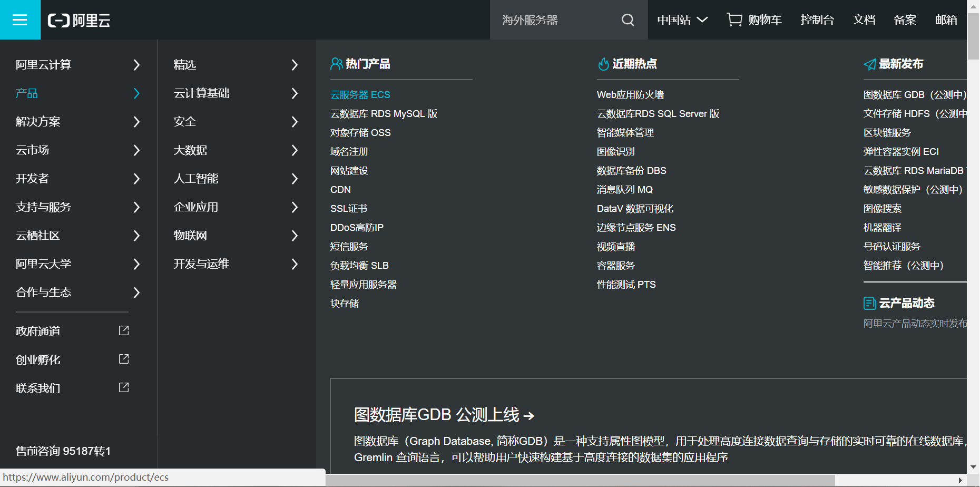Screen dimensions: 980x487
Task: Expand the 人工智能 category chevron
Action: (x=295, y=179)
